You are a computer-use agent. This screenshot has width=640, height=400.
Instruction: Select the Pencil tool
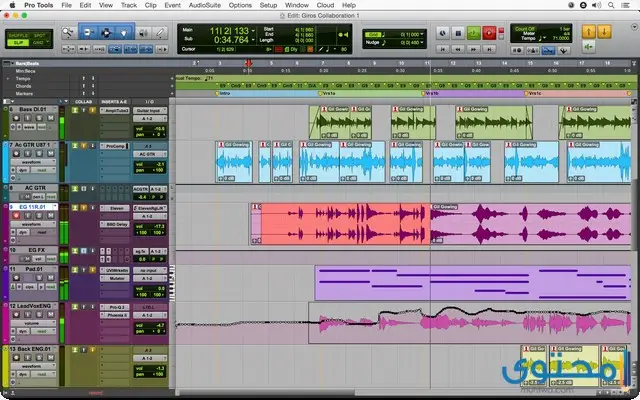160,33
